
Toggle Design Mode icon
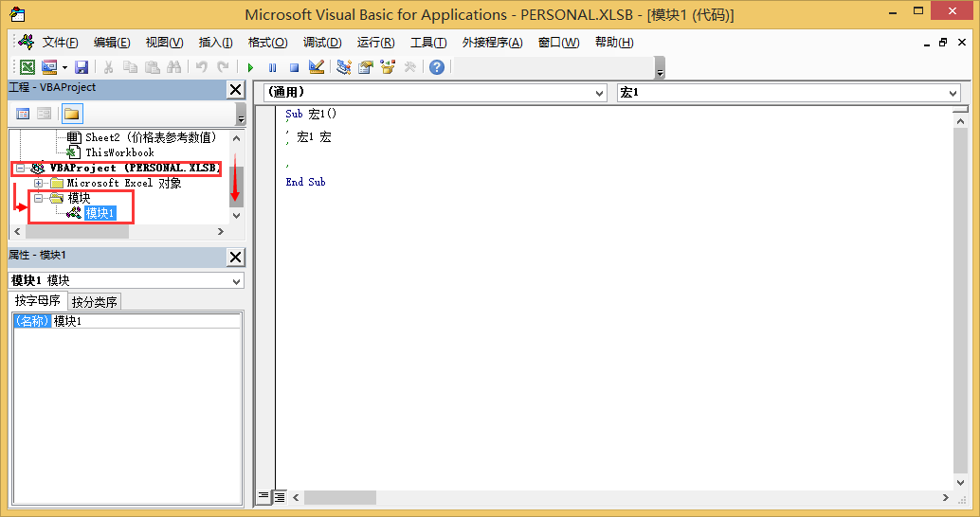click(317, 67)
